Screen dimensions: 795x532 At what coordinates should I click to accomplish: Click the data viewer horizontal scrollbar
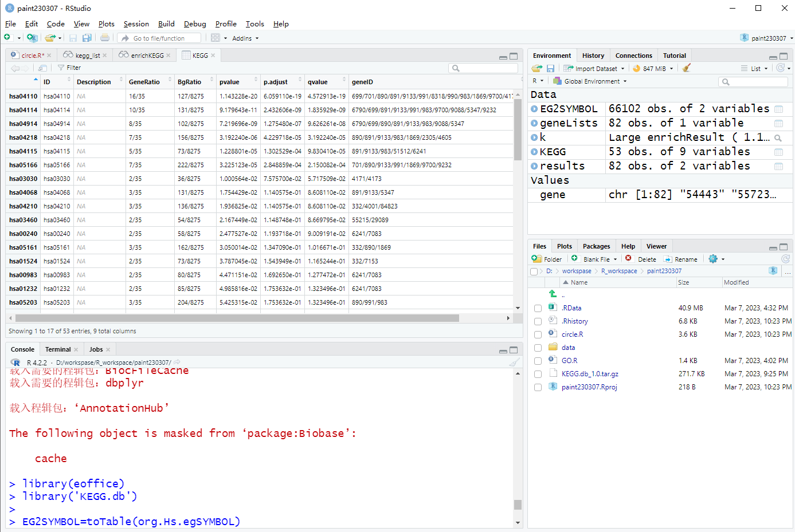[237, 318]
